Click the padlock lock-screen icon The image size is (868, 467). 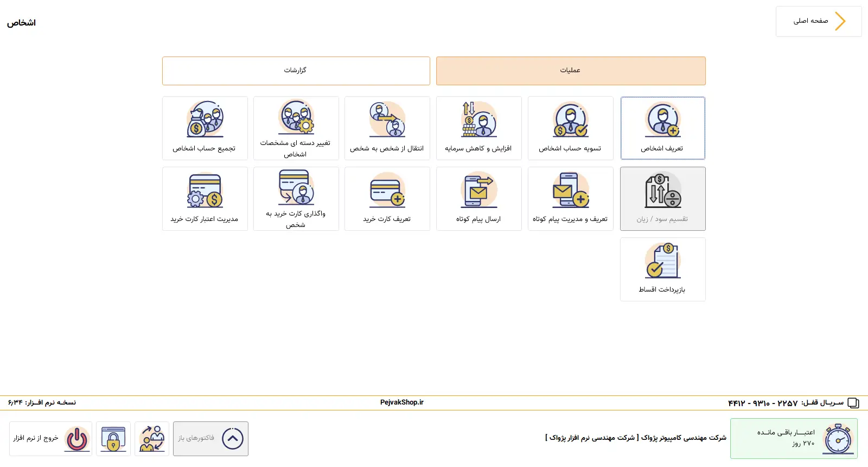[113, 439]
